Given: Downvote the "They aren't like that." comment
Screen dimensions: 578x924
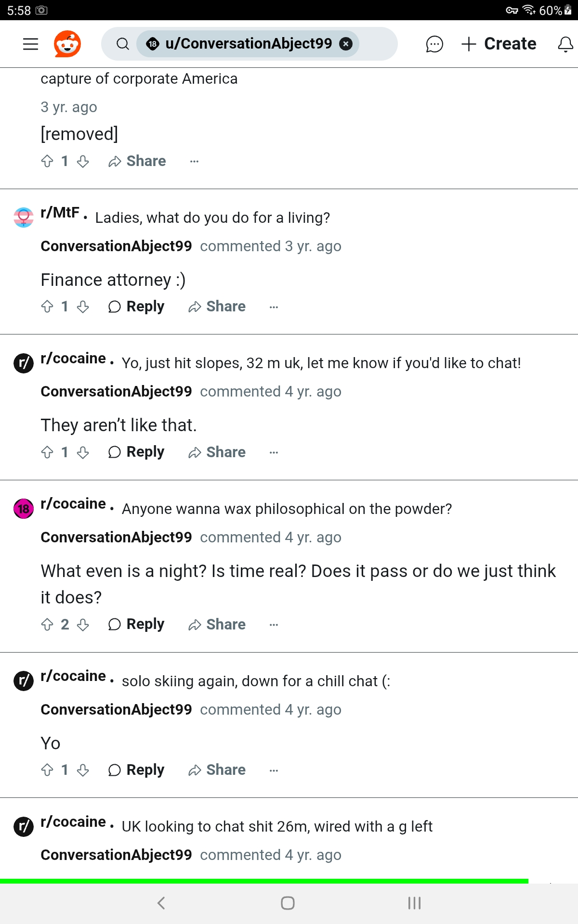Looking at the screenshot, I should [83, 452].
